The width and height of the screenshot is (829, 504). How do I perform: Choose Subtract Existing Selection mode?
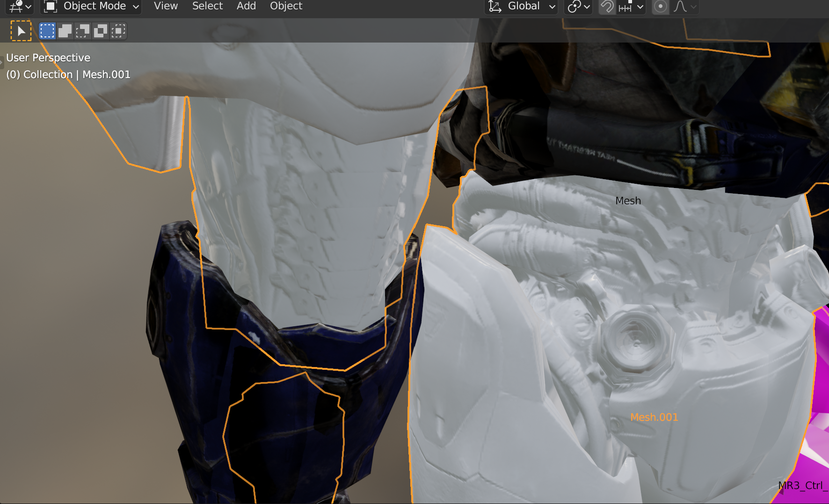click(x=83, y=31)
